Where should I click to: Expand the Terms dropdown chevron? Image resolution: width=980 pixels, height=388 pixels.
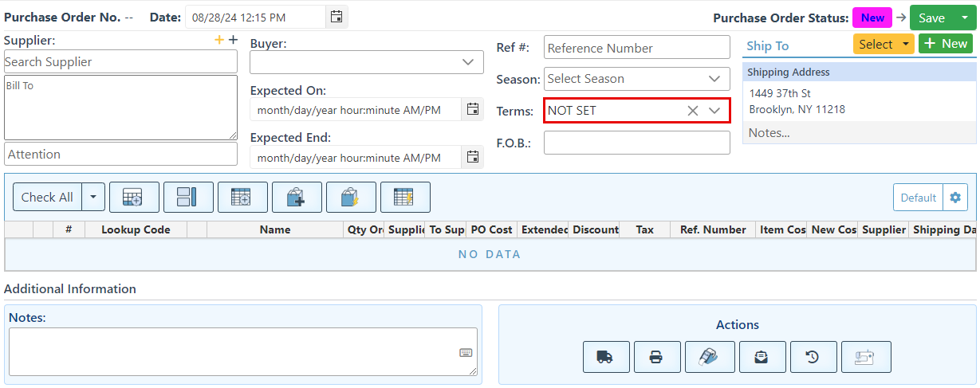[x=714, y=111]
